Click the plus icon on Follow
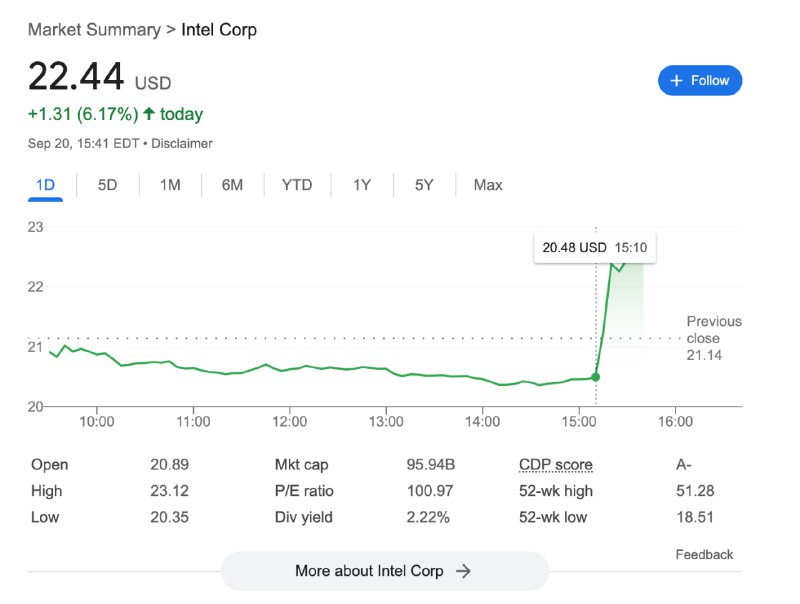The height and width of the screenshot is (604, 800). pyautogui.click(x=677, y=80)
